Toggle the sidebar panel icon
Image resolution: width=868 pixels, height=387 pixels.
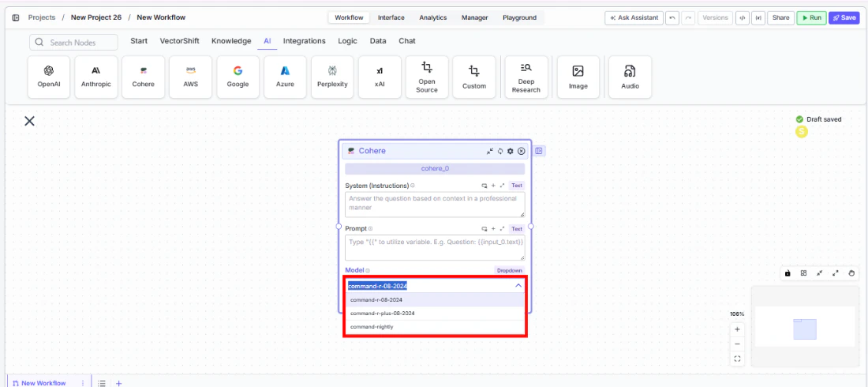16,17
